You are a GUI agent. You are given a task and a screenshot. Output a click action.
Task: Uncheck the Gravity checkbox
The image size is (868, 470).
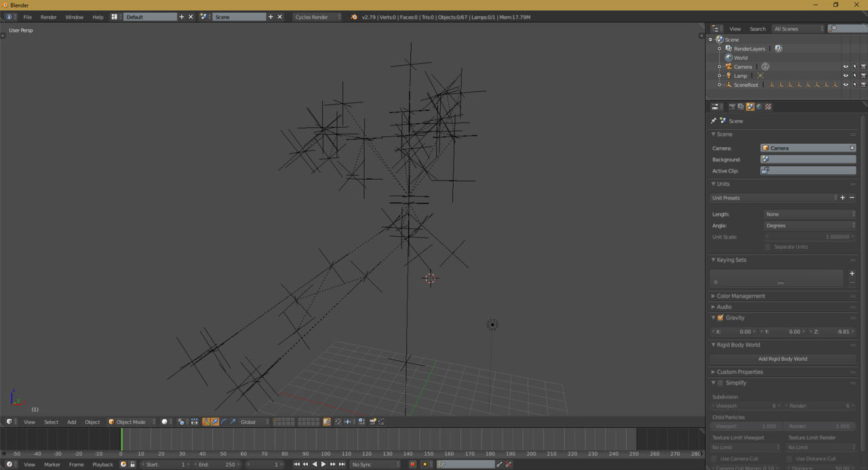(x=720, y=317)
